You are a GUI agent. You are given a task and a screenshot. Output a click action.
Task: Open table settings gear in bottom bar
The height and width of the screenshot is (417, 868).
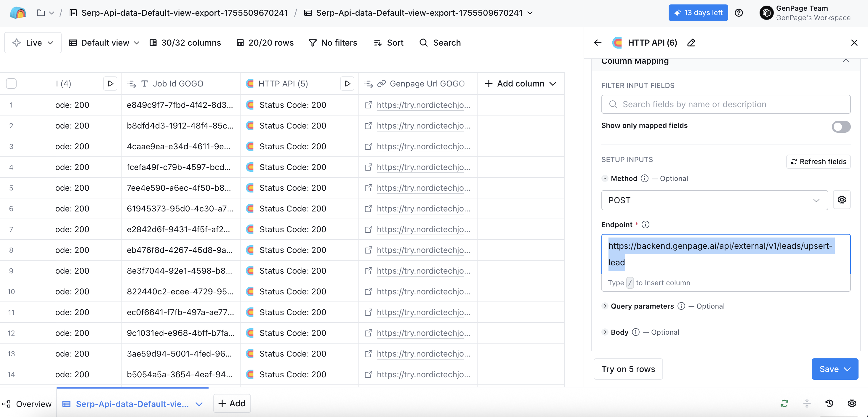tap(852, 403)
